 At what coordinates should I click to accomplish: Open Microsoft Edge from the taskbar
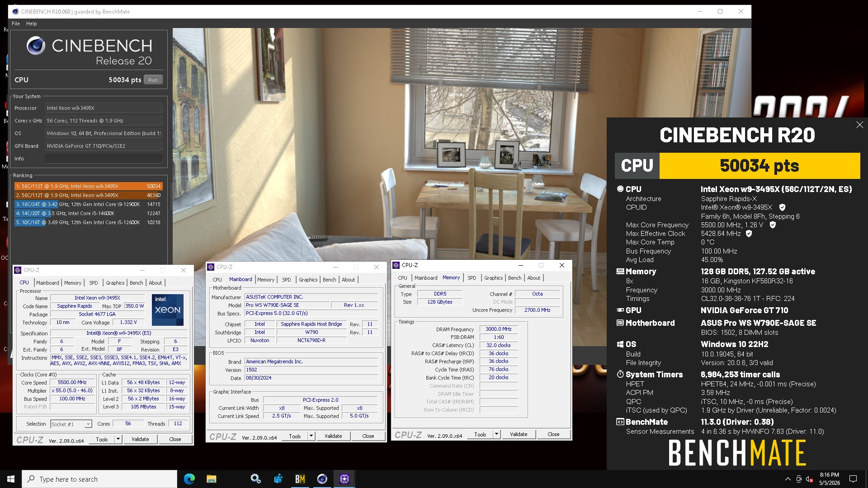pos(189,479)
